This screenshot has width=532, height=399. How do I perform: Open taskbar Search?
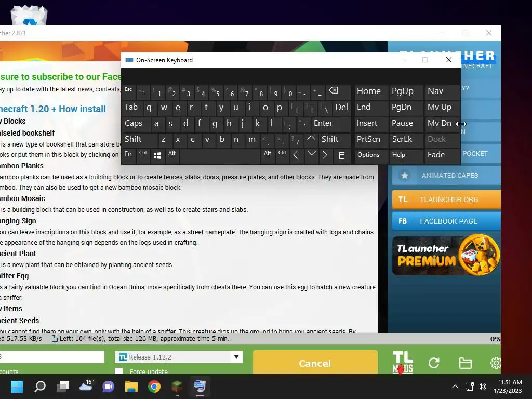click(40, 387)
